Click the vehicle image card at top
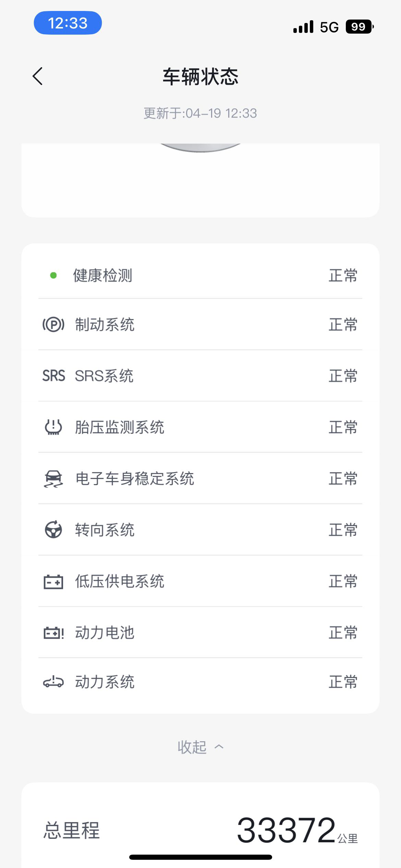The image size is (401, 868). 200,180
